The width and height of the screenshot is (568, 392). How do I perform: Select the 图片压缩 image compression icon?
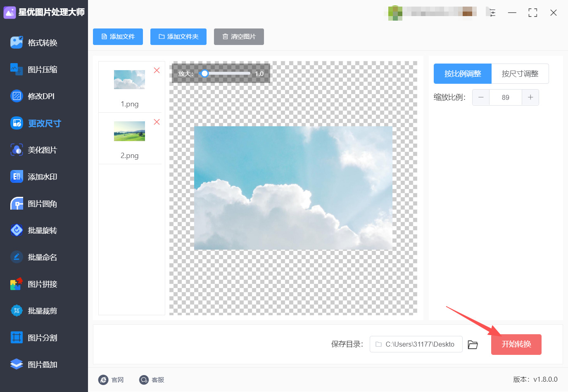pos(17,69)
